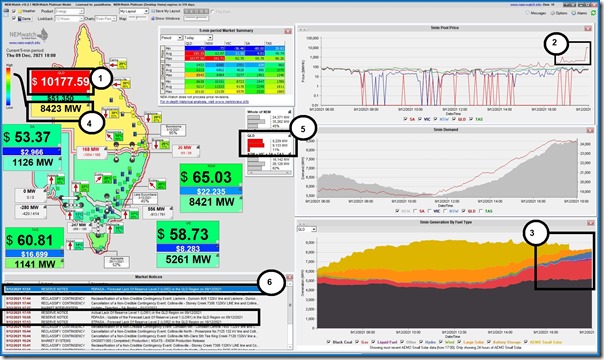
Task: Click the NSW price tile $65.03
Action: pyautogui.click(x=211, y=176)
